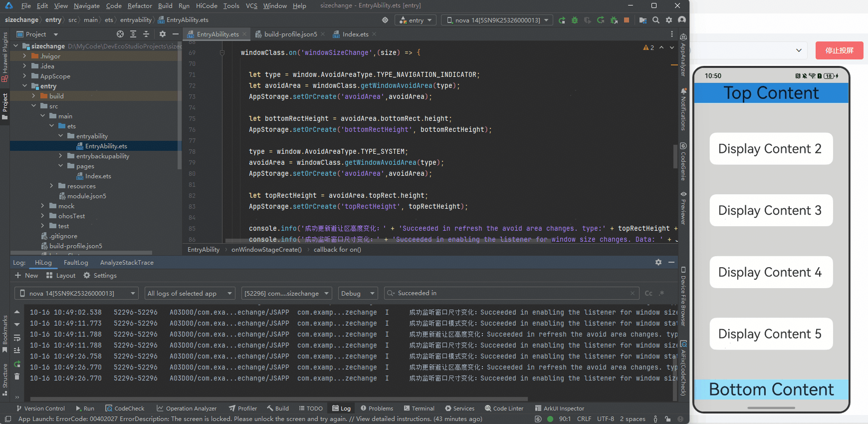Open the HiCode menu
Screen dimensions: 868x424
[207, 5]
